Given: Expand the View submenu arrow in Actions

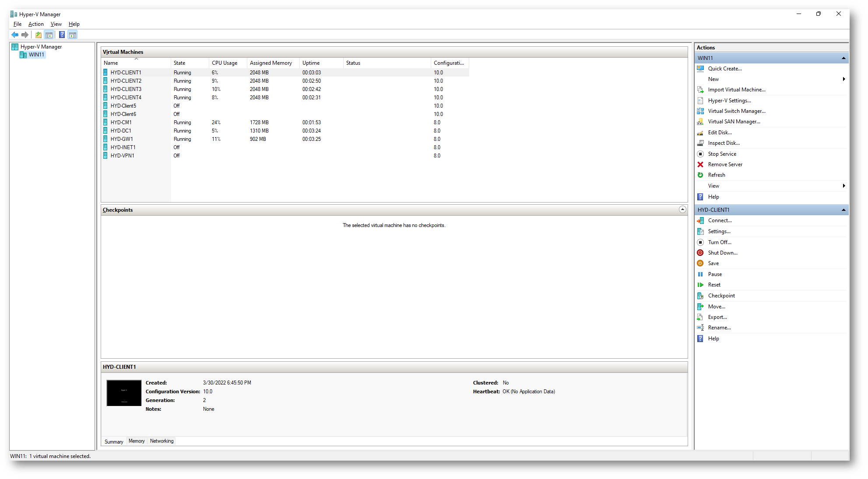Looking at the screenshot, I should coord(843,186).
